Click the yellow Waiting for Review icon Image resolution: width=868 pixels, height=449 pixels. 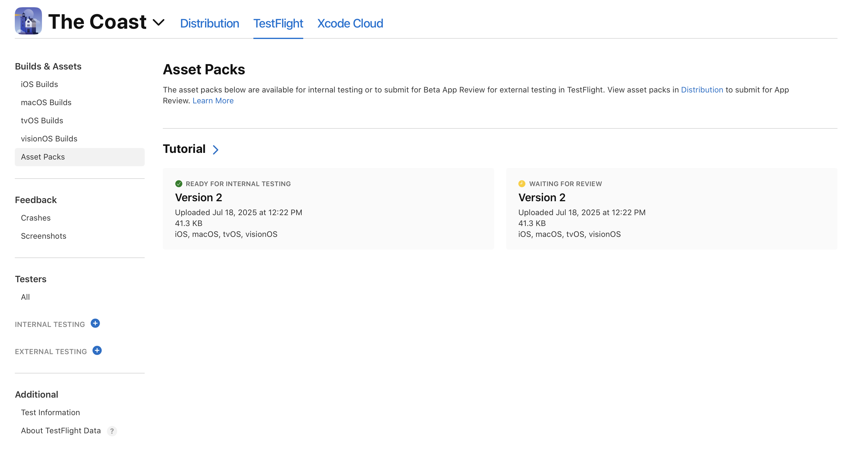[x=522, y=184]
